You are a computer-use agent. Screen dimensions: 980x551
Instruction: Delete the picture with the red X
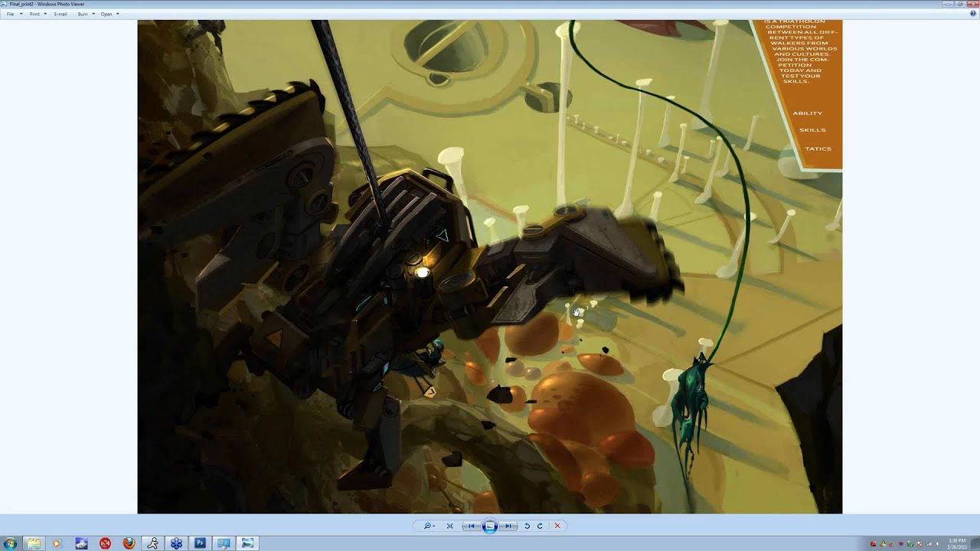pos(557,526)
